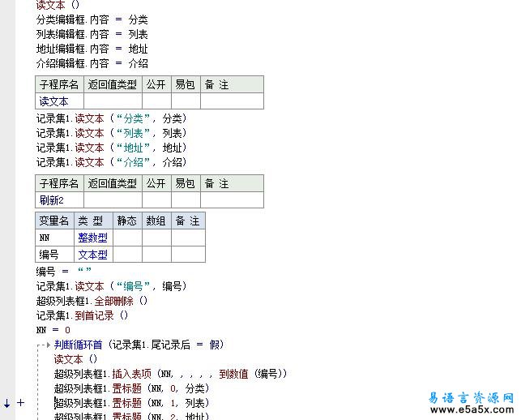
Task: Click line 超级列表框1.全部删除 ()
Action: coord(92,301)
